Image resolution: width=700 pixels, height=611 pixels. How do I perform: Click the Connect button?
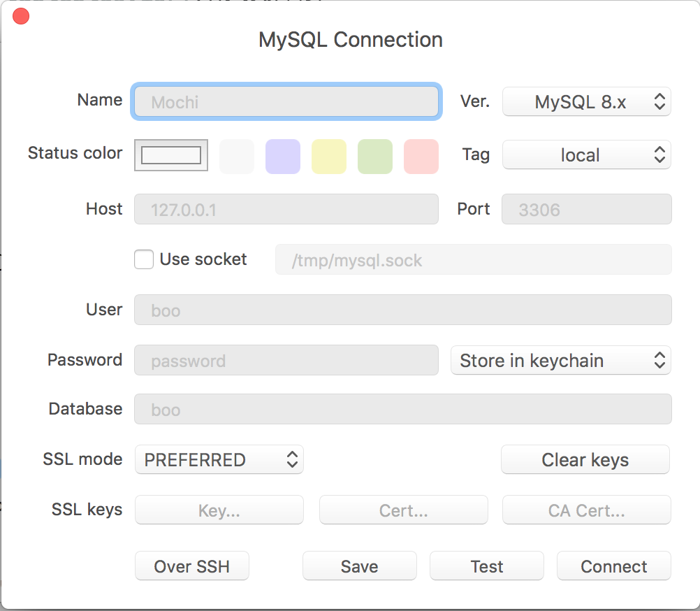coord(613,566)
